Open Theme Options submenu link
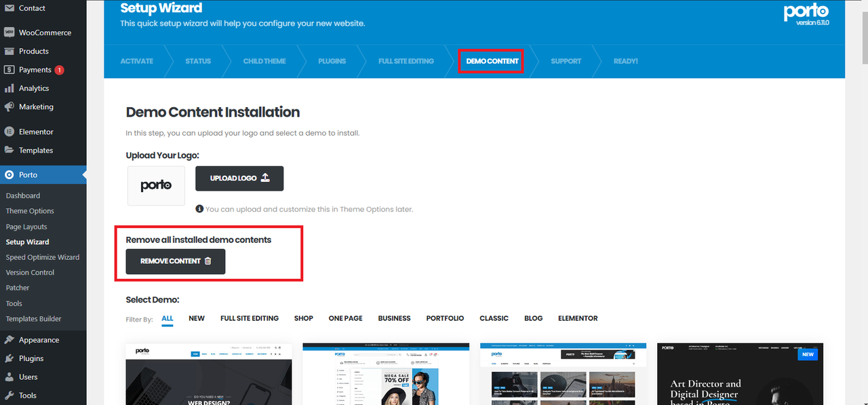Screen dimensions: 868x405 click(30, 211)
